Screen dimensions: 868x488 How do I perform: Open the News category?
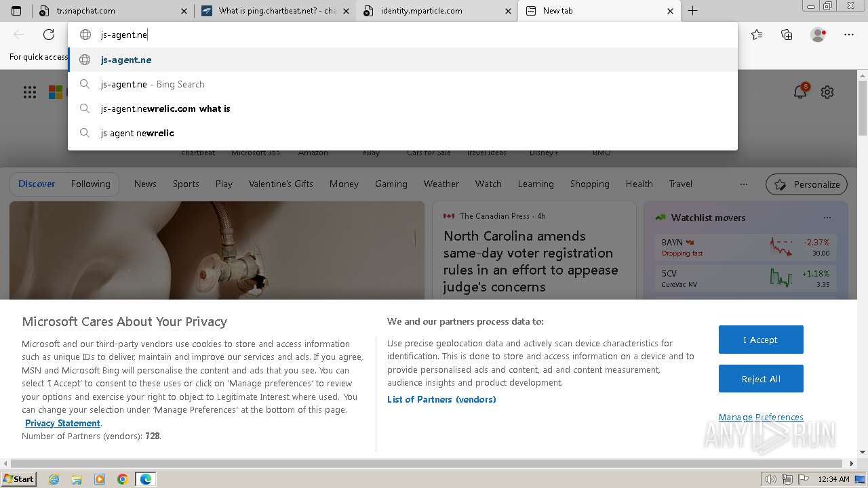pyautogui.click(x=145, y=184)
